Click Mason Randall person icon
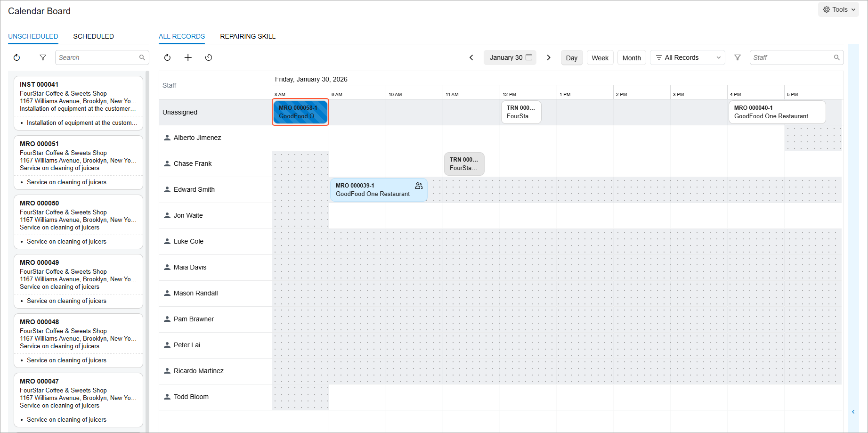The width and height of the screenshot is (868, 433). (167, 293)
